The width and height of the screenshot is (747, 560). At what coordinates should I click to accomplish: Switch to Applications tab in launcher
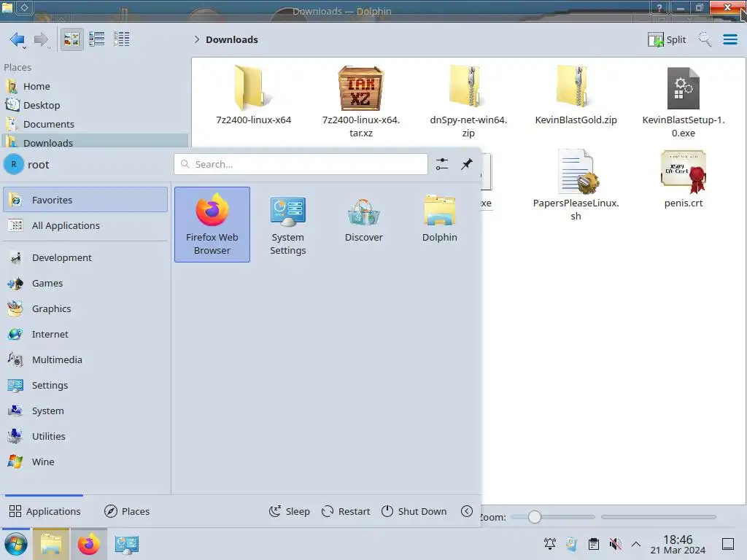44,511
